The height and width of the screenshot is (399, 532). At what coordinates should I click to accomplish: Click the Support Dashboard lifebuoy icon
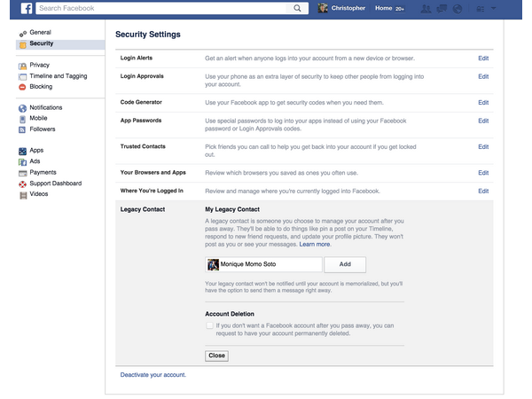tap(22, 184)
